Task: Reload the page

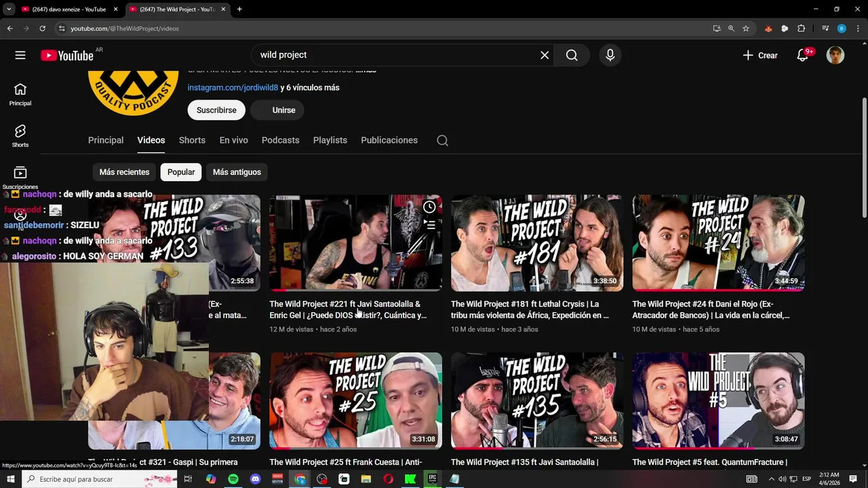Action: pos(42,28)
